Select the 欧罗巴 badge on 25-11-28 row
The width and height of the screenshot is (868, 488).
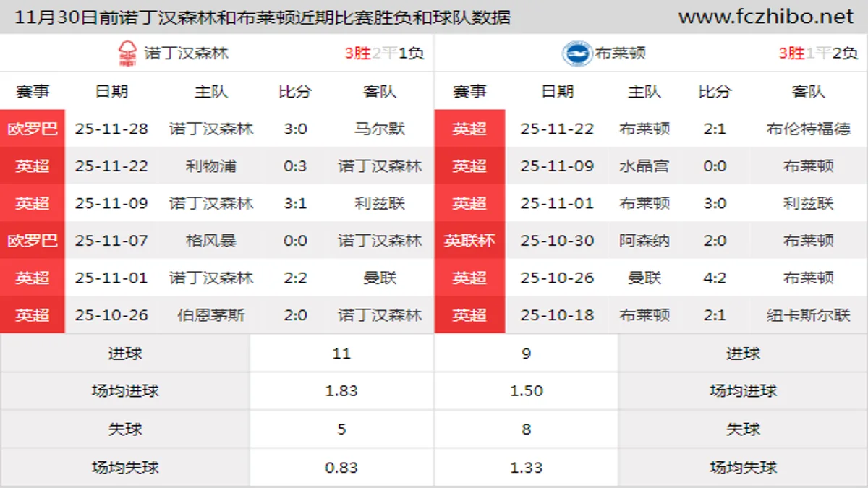click(33, 129)
